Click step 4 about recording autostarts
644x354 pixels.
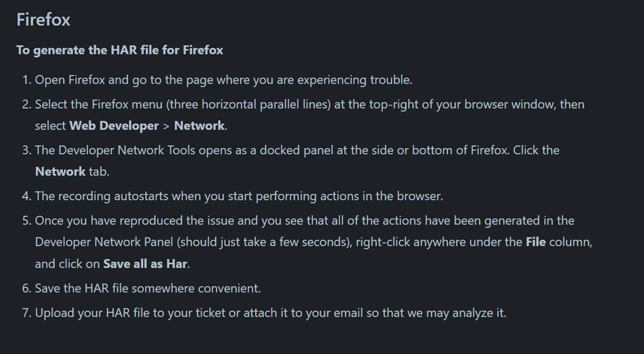[239, 196]
